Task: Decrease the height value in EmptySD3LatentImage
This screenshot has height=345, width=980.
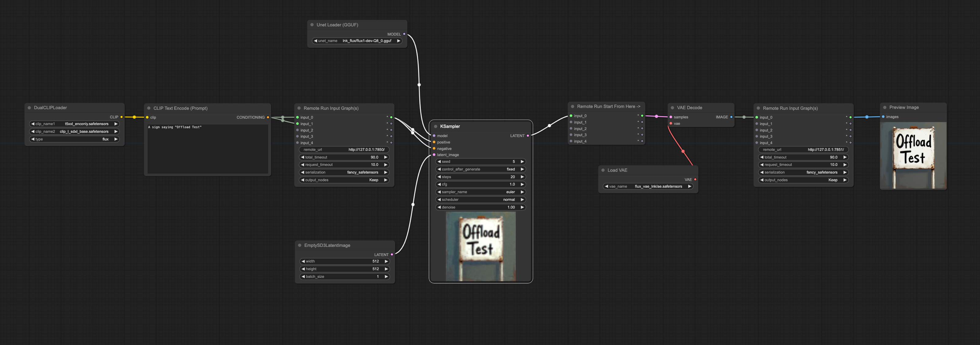Action: (303, 269)
